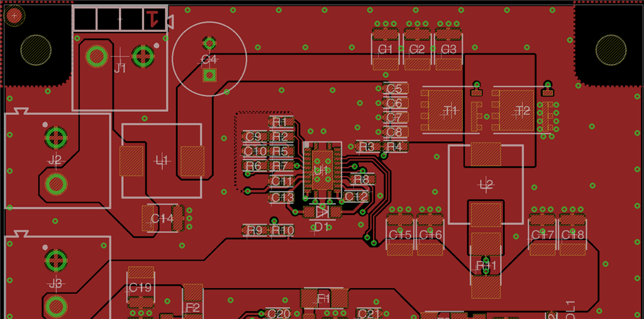Select resistor R1

(x=281, y=122)
